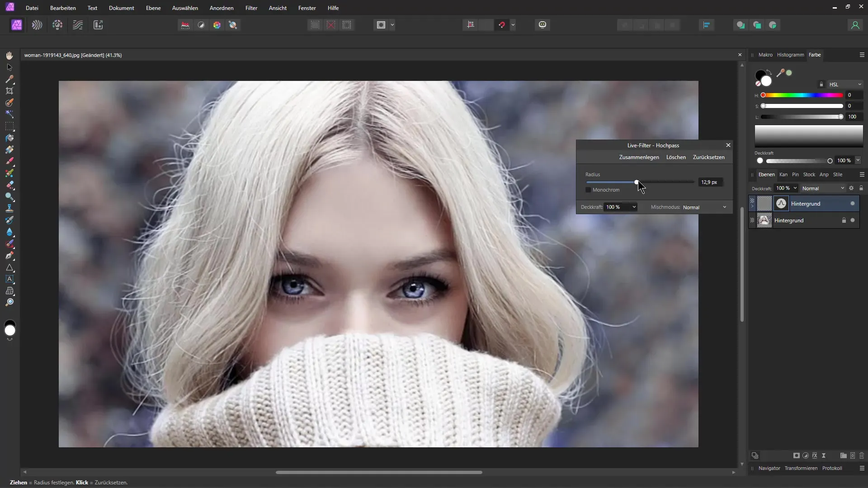Unlock the bottom Hintergrund layer
This screenshot has height=488, width=868.
pos(844,221)
